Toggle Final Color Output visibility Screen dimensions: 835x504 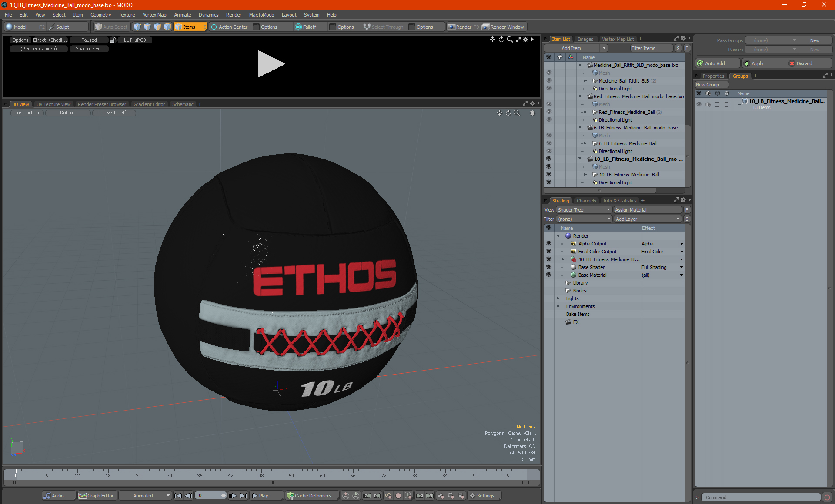click(x=548, y=252)
